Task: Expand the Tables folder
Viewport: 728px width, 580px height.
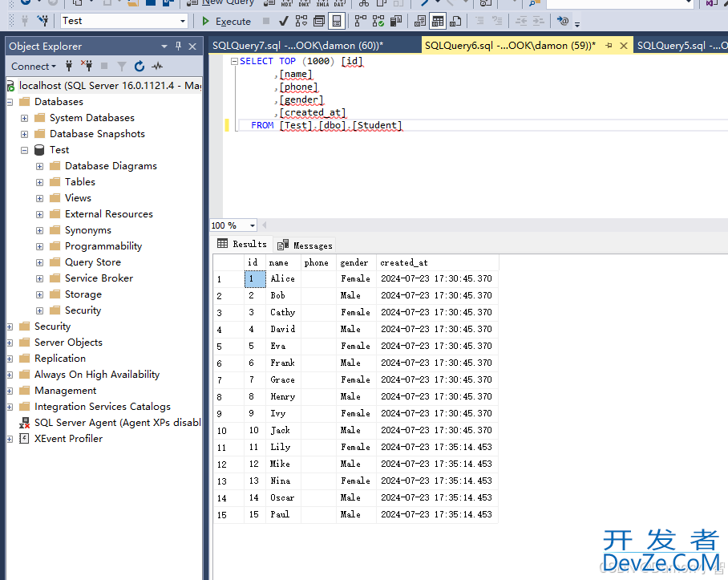Action: pyautogui.click(x=40, y=182)
